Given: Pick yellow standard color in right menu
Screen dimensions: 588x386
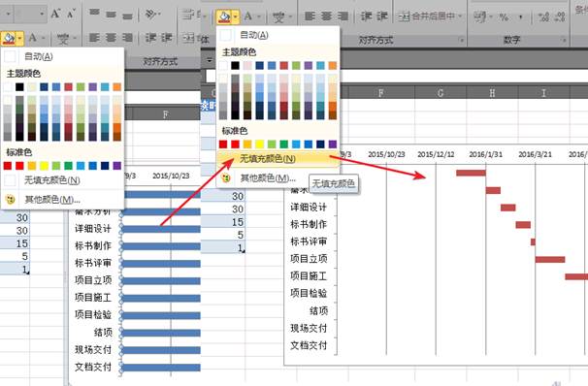Looking at the screenshot, I should coord(259,144).
